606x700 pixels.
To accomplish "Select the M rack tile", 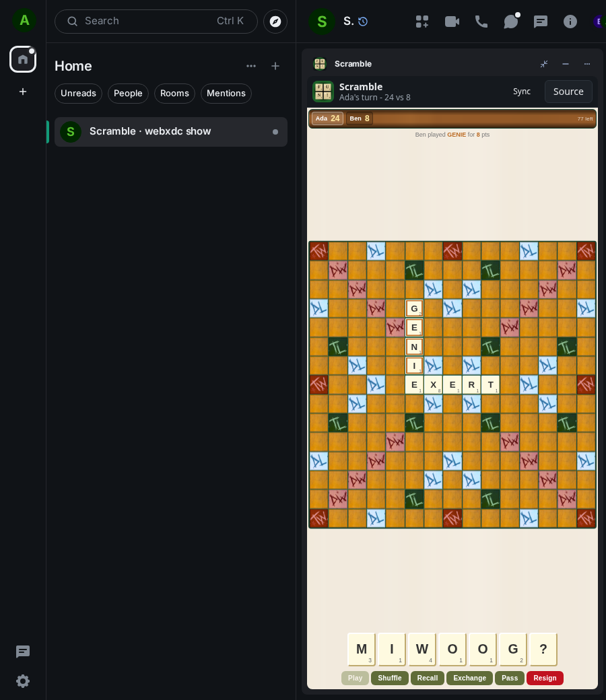I will (362, 649).
